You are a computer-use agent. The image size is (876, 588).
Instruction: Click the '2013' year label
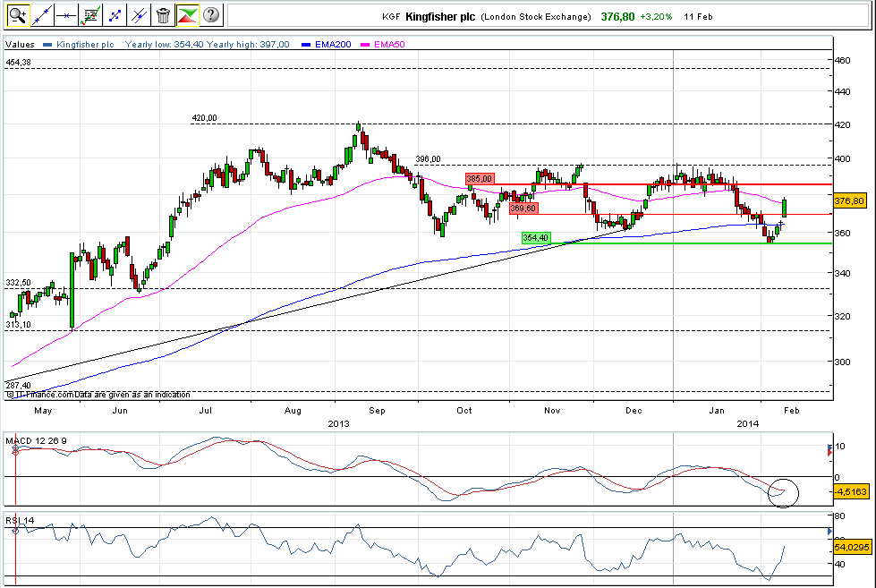(338, 423)
